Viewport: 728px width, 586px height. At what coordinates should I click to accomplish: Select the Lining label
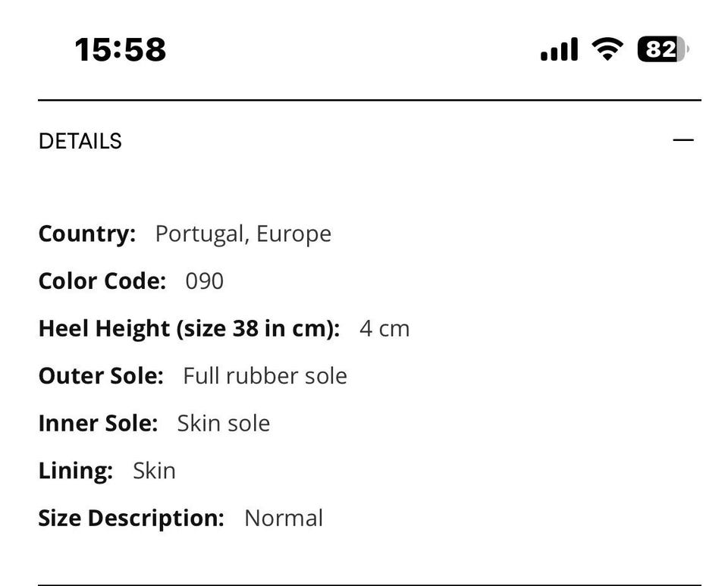point(75,471)
